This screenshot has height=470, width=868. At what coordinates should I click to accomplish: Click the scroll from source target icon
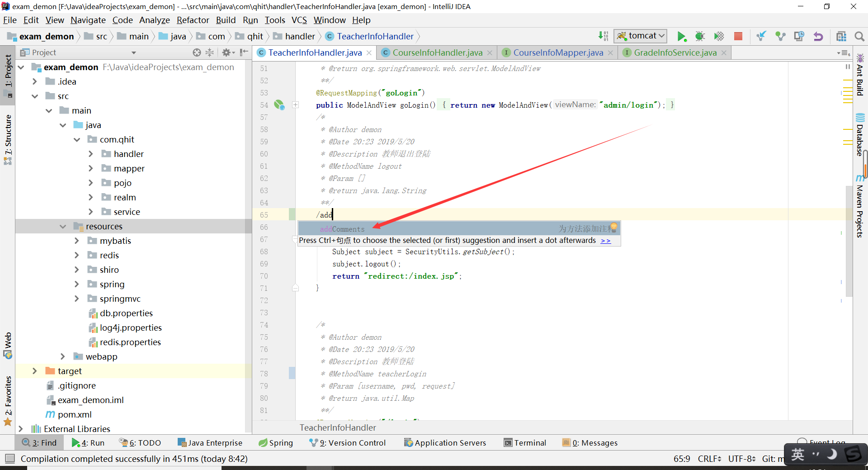[197, 52]
